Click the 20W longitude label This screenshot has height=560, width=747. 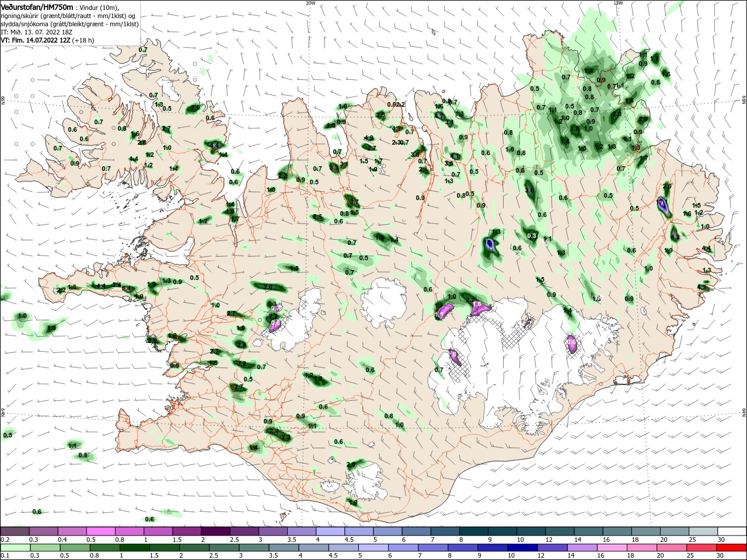(310, 2)
